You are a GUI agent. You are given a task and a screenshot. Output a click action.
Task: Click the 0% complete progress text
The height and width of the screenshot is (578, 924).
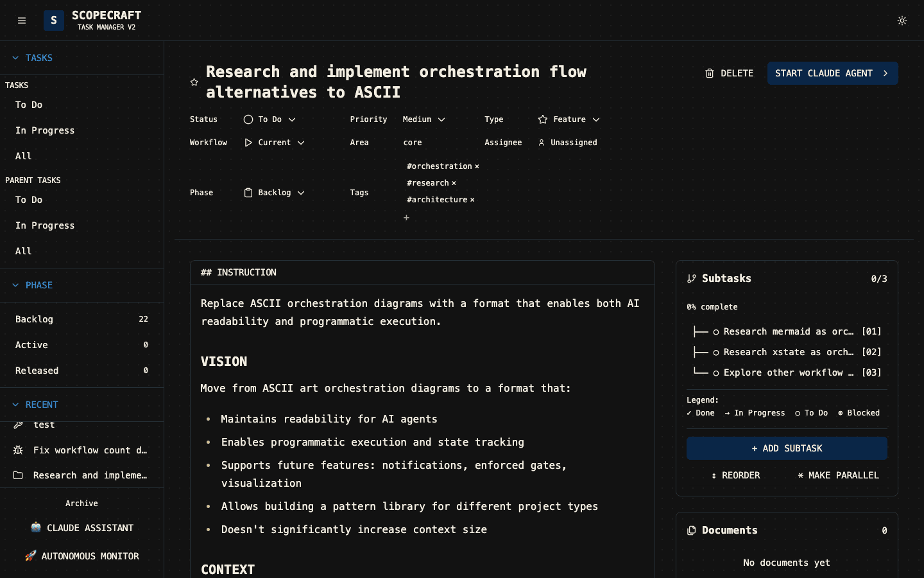coord(712,307)
